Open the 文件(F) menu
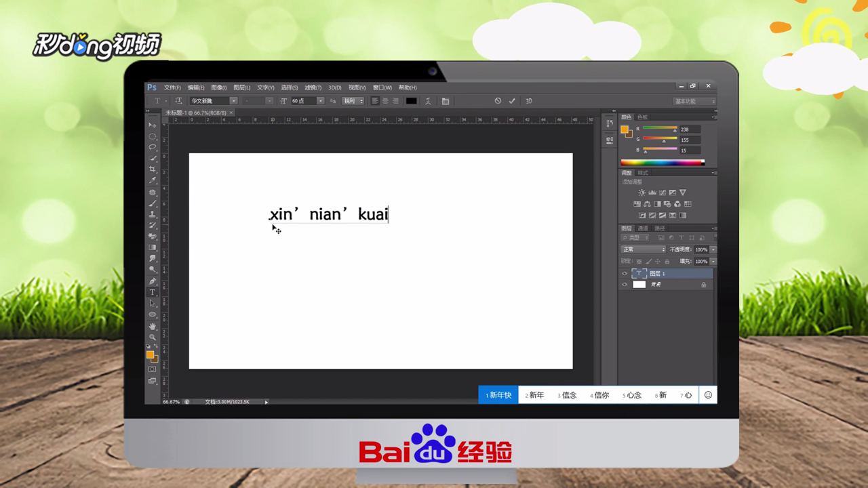This screenshot has width=868, height=488. [x=173, y=87]
